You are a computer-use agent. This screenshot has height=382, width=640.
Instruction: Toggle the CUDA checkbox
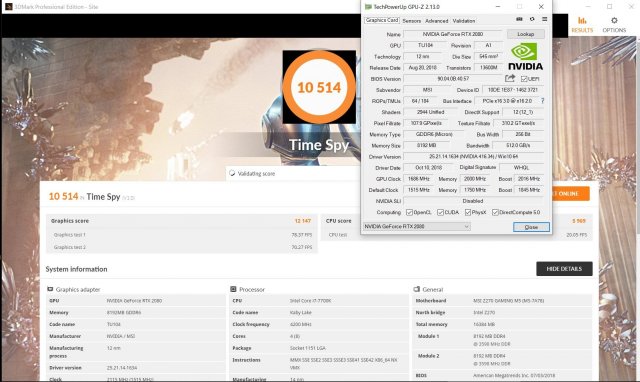coord(440,212)
